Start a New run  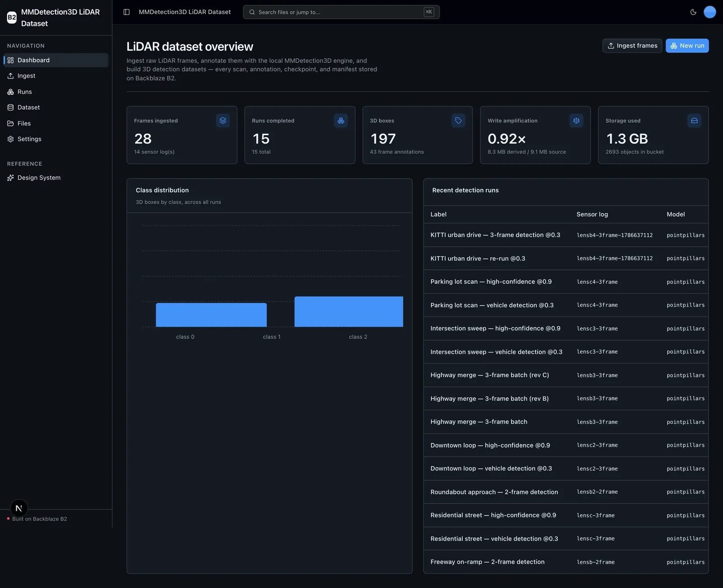pyautogui.click(x=687, y=46)
